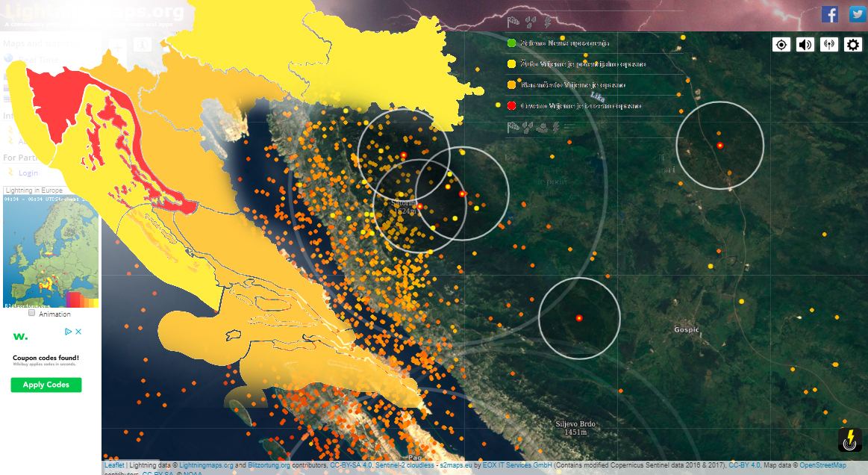Click the Apply Codes button
Viewport: 868px width, 475px height.
tap(46, 385)
